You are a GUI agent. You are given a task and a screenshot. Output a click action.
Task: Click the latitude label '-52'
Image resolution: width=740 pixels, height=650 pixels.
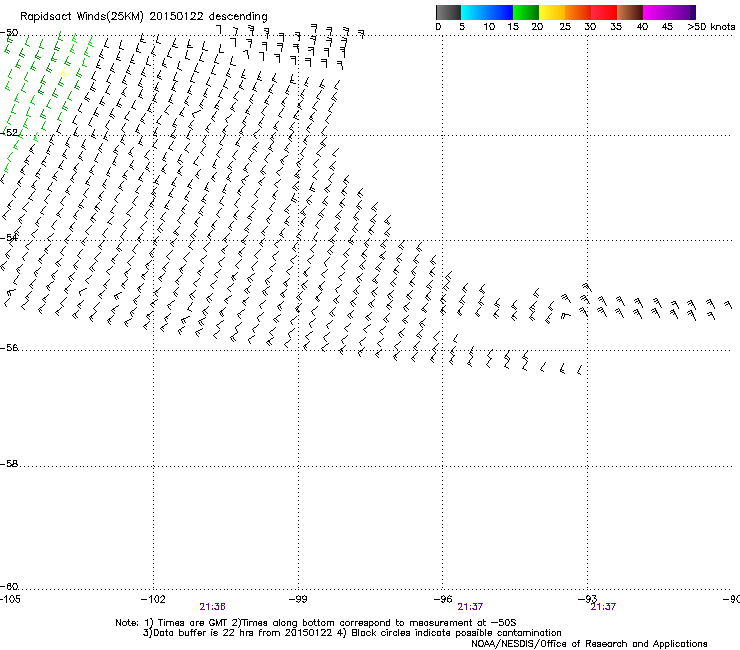(x=9, y=133)
